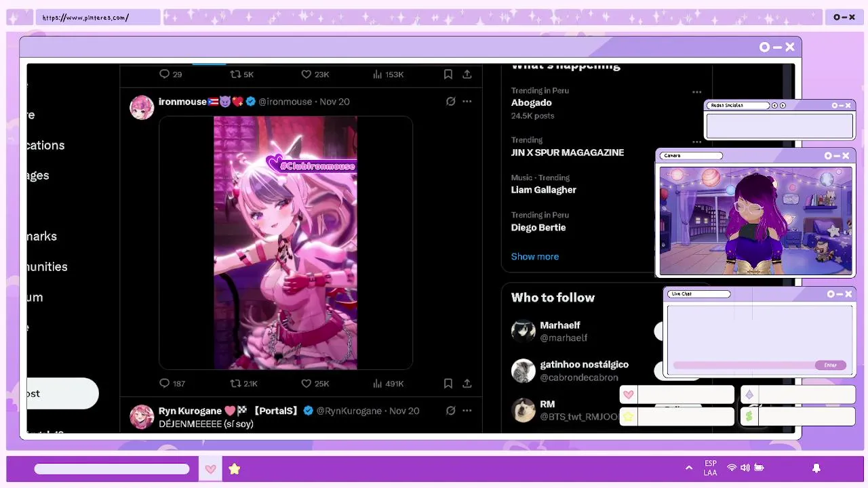Open gatinhoo nostálgico profile name
This screenshot has height=488, width=868.
click(x=584, y=364)
